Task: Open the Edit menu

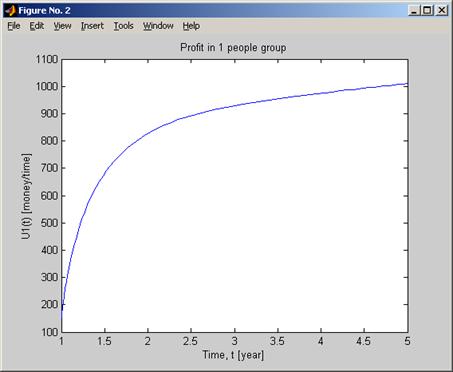Action: click(x=37, y=26)
